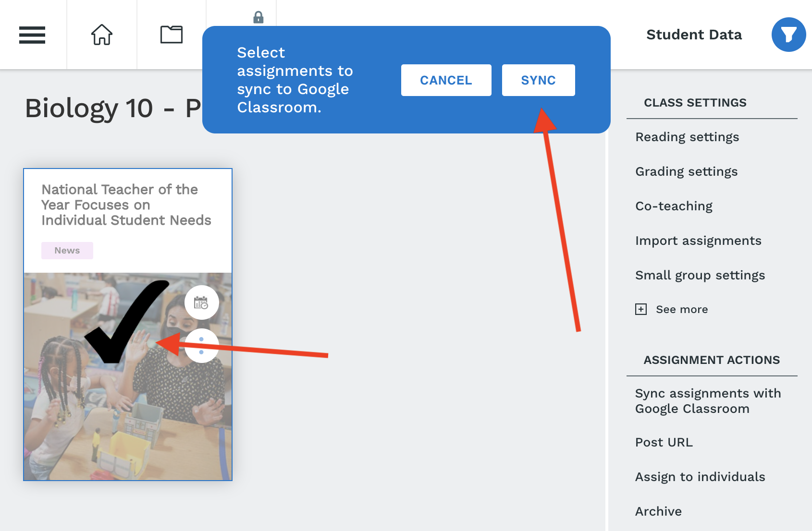Go to the home page icon

click(x=102, y=35)
